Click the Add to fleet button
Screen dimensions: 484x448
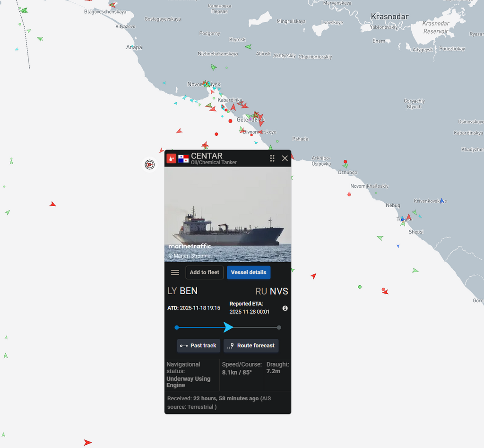[x=204, y=272]
